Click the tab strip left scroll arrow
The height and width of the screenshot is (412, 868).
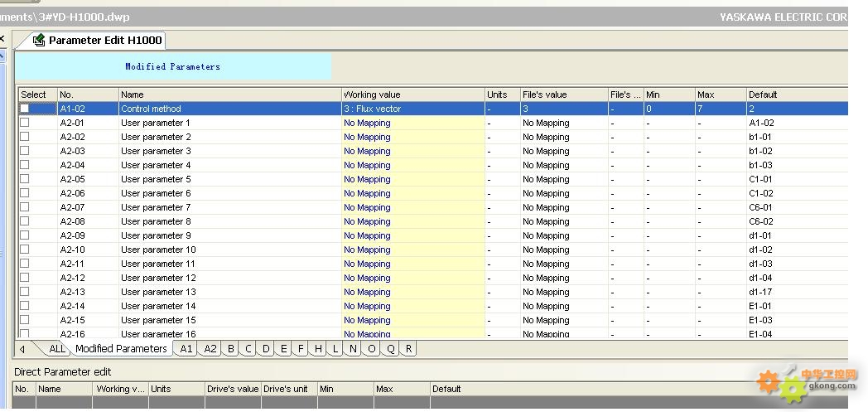[x=22, y=350]
